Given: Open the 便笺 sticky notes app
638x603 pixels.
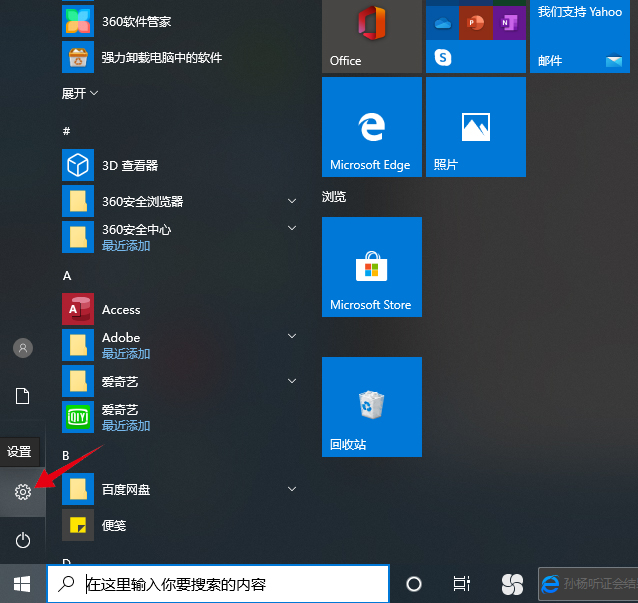Looking at the screenshot, I should coord(179,525).
